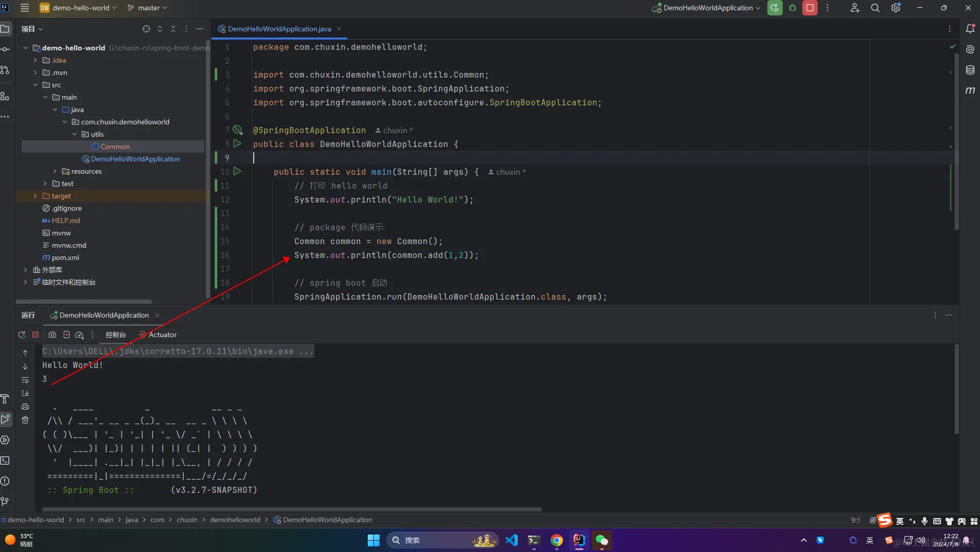
Task: Close the DemoHelloWorldApplication.java editor tab
Action: coord(339,29)
